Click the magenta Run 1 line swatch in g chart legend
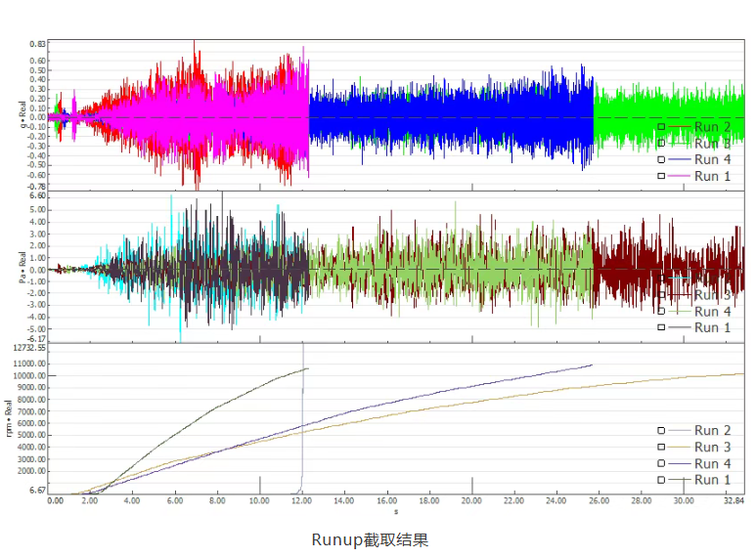 pyautogui.click(x=680, y=176)
